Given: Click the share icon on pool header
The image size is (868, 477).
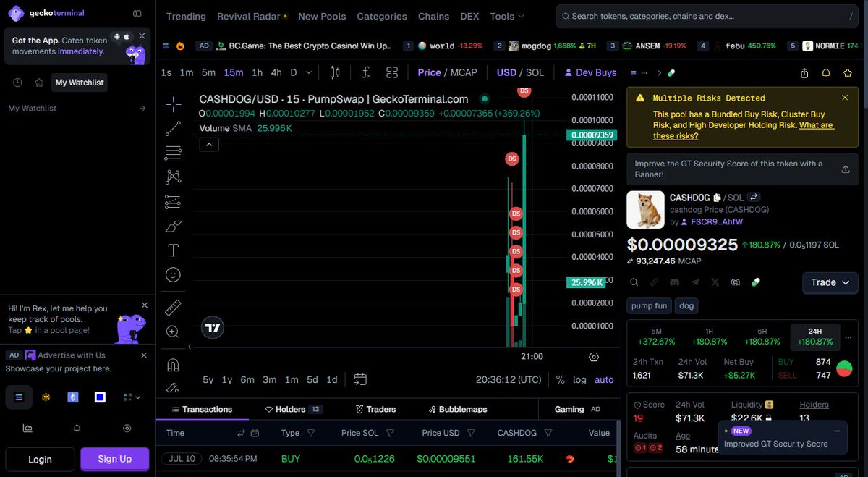Looking at the screenshot, I should click(804, 73).
